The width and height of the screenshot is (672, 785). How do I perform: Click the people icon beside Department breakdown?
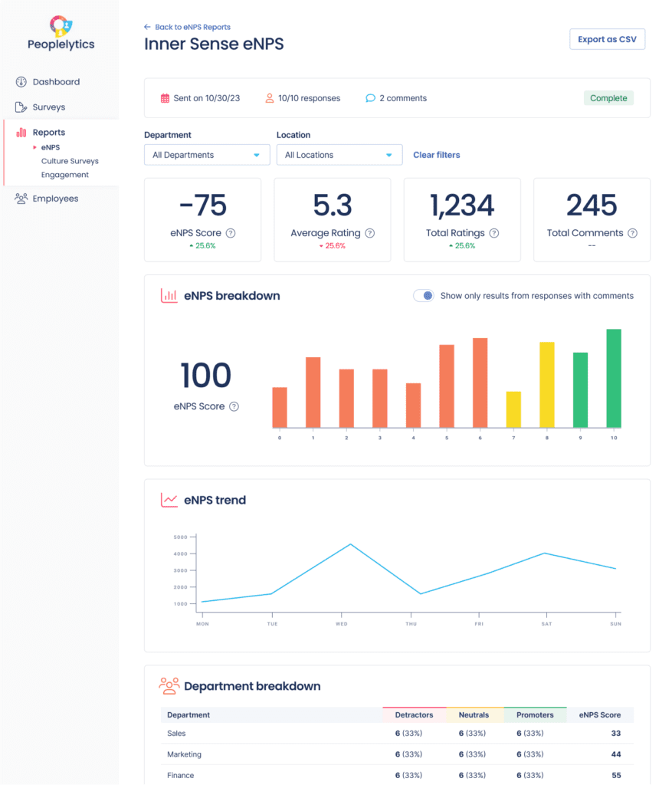point(169,686)
